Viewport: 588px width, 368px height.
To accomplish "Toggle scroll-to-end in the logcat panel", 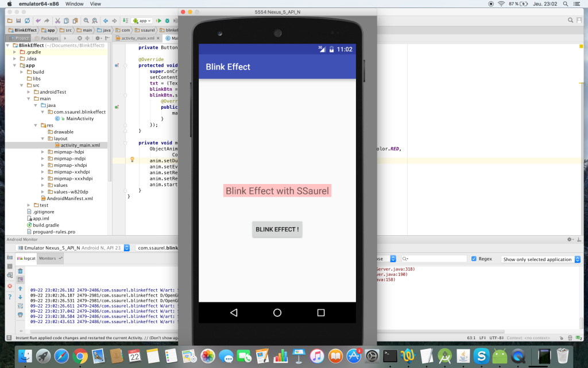I will [20, 278].
